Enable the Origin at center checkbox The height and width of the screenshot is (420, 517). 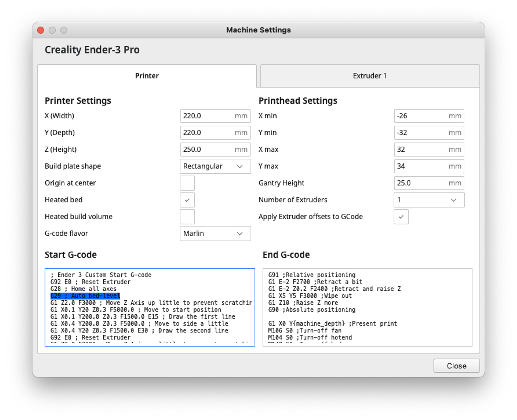tap(187, 183)
